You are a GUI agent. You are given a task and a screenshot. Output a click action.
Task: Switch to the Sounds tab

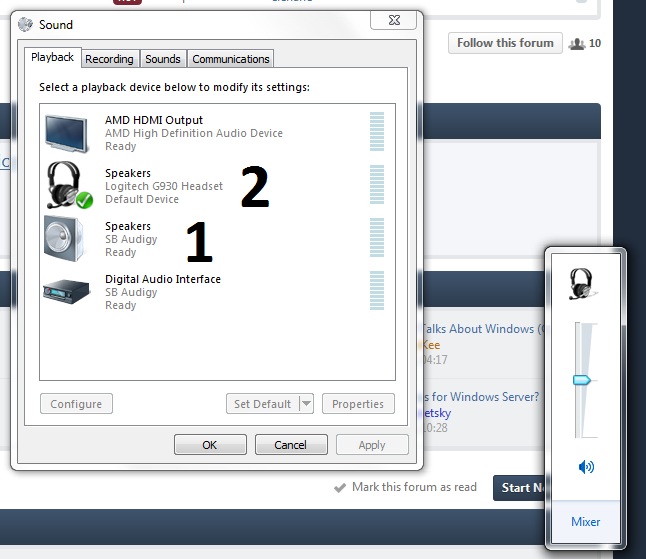(x=163, y=59)
